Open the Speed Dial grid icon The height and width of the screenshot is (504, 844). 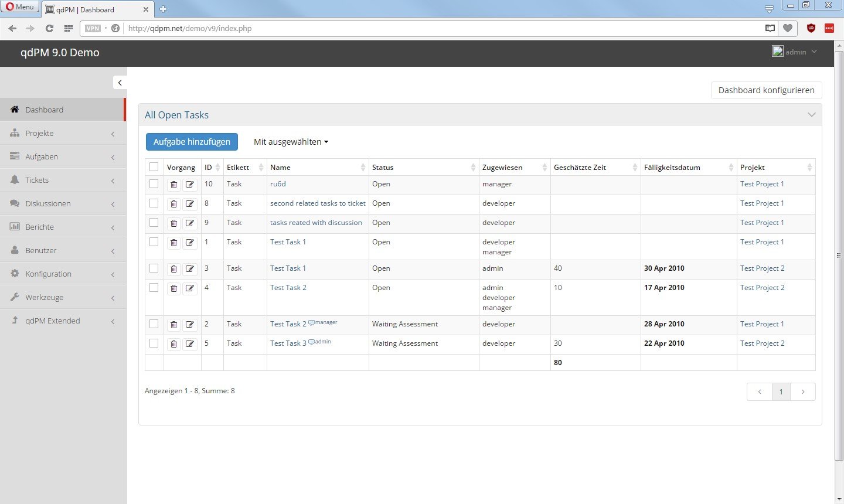tap(68, 28)
